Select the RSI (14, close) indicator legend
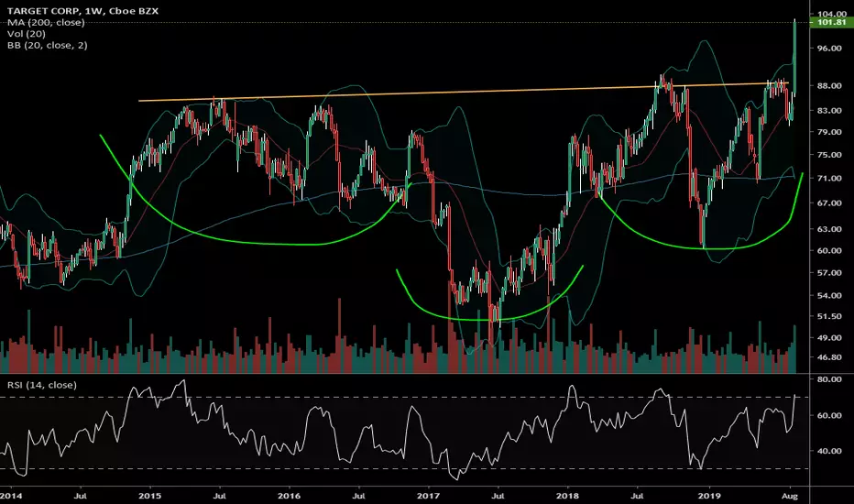The height and width of the screenshot is (504, 854). point(42,385)
